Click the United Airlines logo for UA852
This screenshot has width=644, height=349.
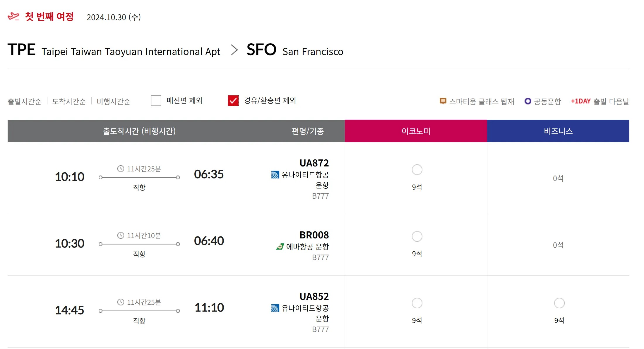point(275,308)
